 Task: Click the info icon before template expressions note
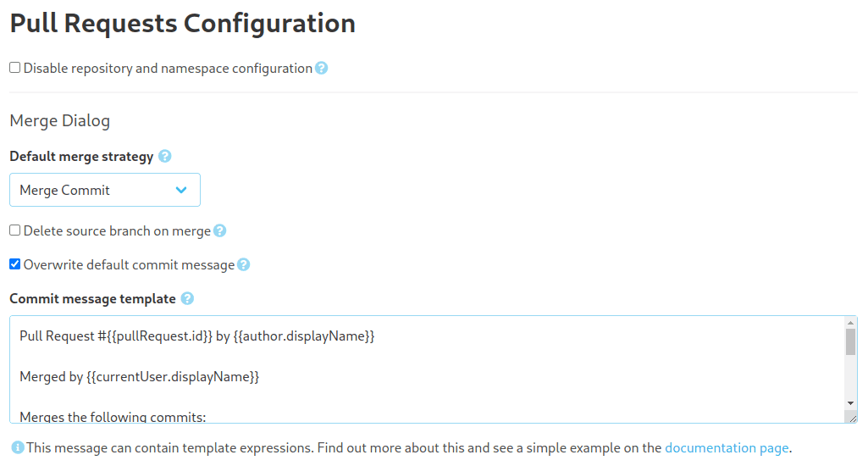(18, 447)
